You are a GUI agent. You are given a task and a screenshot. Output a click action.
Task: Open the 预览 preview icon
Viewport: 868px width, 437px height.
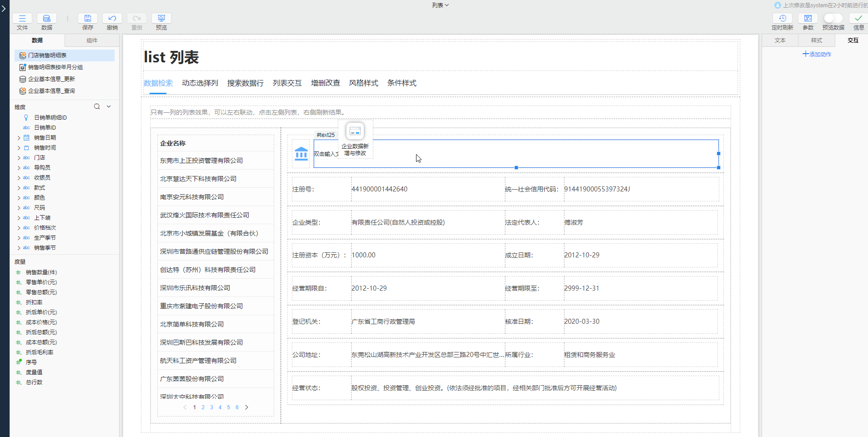(161, 19)
